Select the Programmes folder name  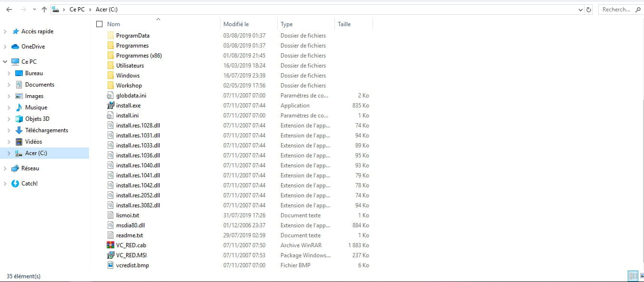click(x=132, y=46)
